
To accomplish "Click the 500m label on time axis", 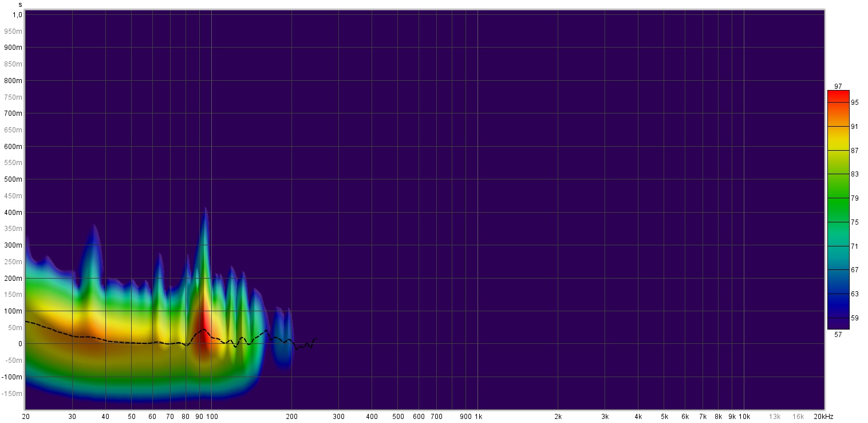I will [x=13, y=179].
